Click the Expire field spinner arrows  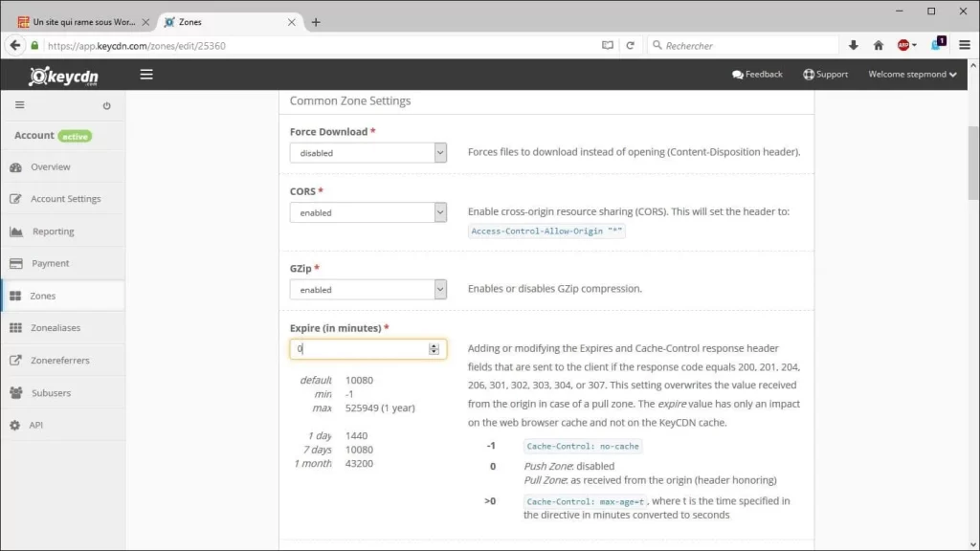[x=434, y=349]
